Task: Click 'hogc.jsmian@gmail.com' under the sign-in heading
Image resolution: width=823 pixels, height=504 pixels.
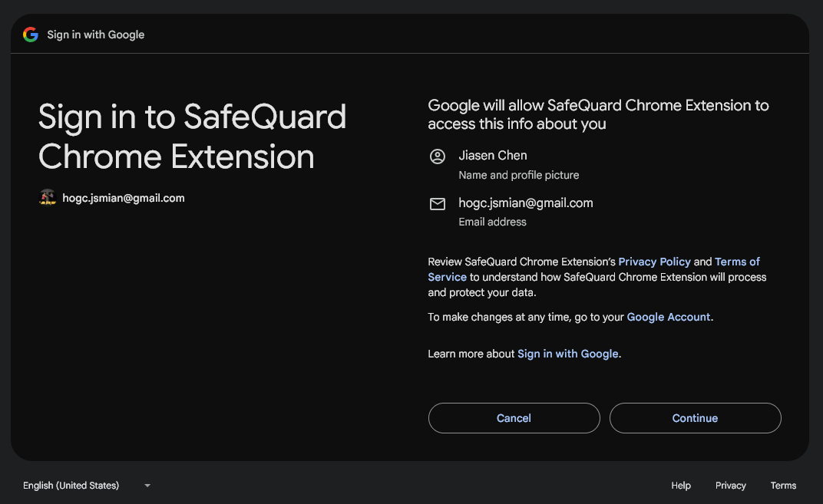Action: tap(124, 198)
